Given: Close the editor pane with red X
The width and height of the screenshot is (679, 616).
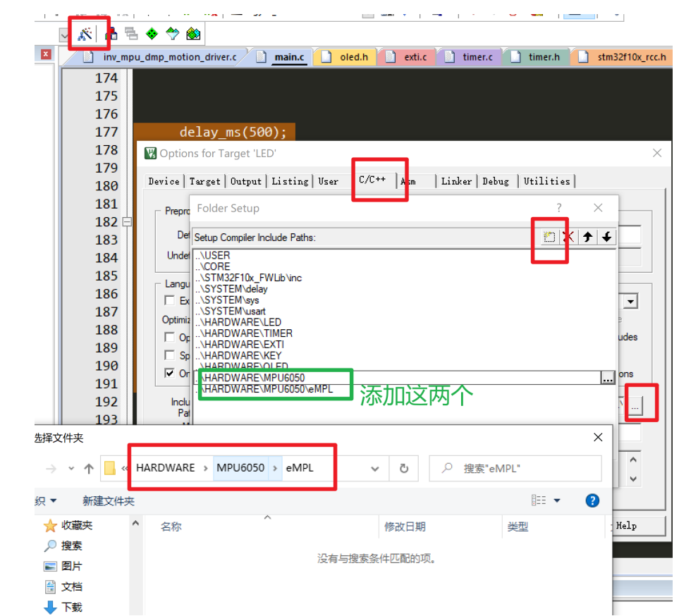Looking at the screenshot, I should (x=46, y=54).
